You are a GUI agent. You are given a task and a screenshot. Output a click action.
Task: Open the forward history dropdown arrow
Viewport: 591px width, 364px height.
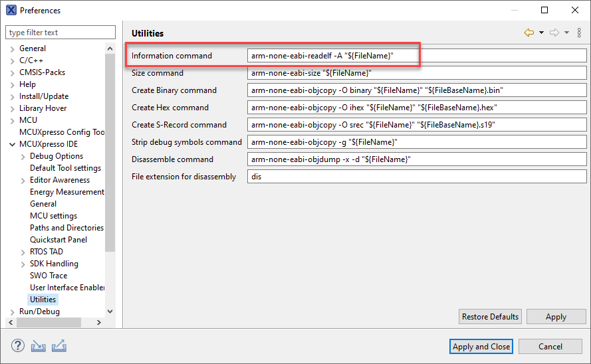pyautogui.click(x=566, y=33)
